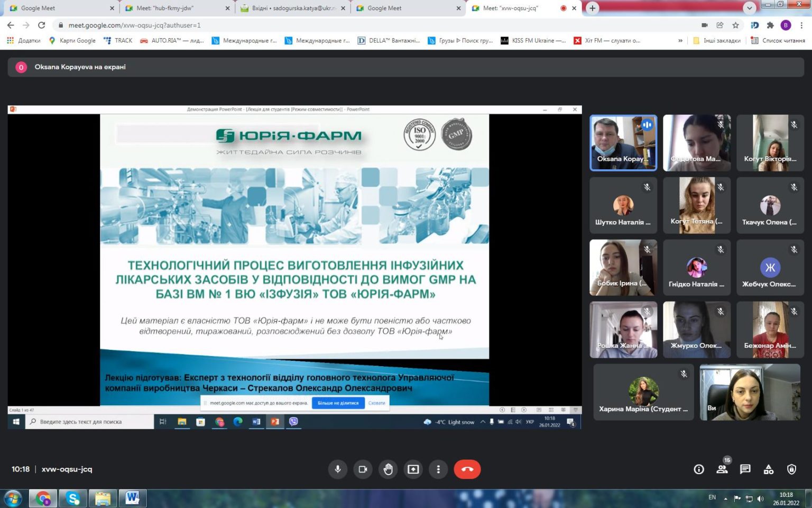This screenshot has width=812, height=508.
Task: Toggle the camera in Meet controls
Action: click(x=363, y=469)
